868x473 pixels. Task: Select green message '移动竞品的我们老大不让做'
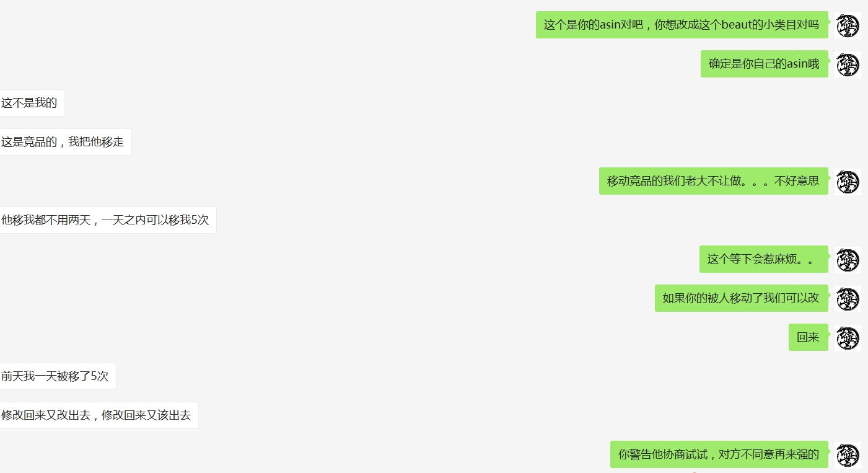click(714, 181)
